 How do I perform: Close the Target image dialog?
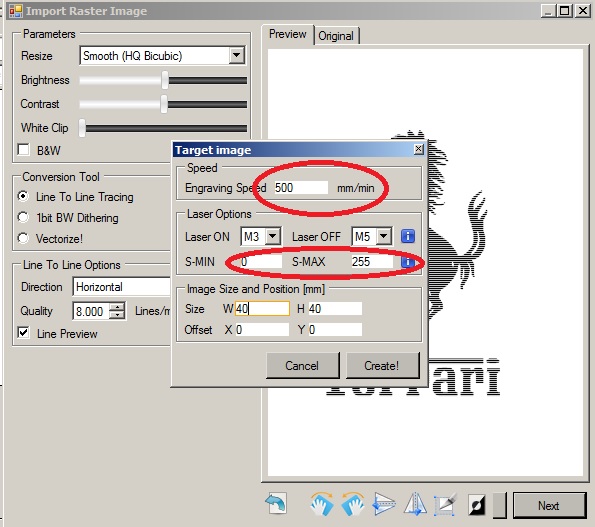pyautogui.click(x=418, y=149)
